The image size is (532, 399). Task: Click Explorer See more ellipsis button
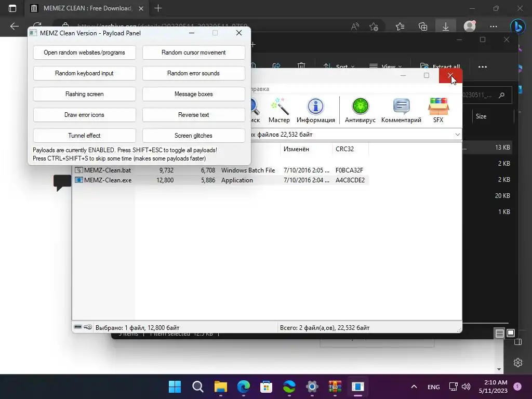tap(483, 67)
